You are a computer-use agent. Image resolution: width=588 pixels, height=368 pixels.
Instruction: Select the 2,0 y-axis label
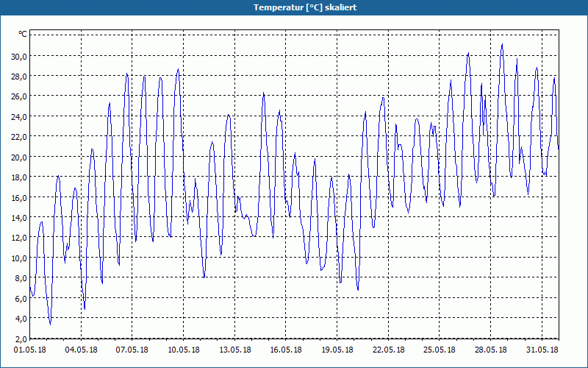coord(21,339)
